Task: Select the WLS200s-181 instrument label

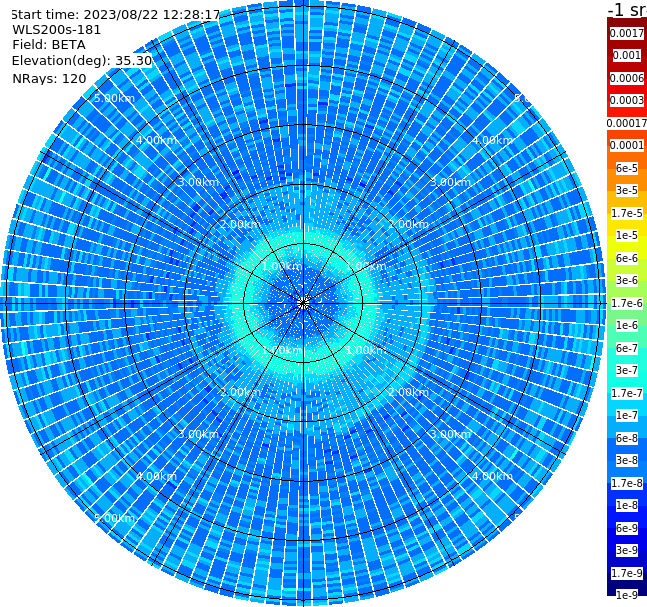Action: point(57,30)
